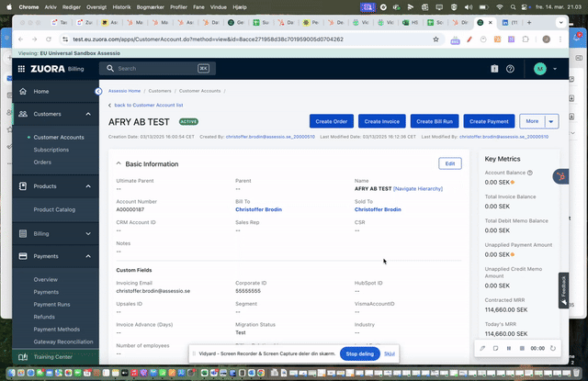Select Payment Runs in the sidebar
The image size is (588, 381).
point(51,304)
